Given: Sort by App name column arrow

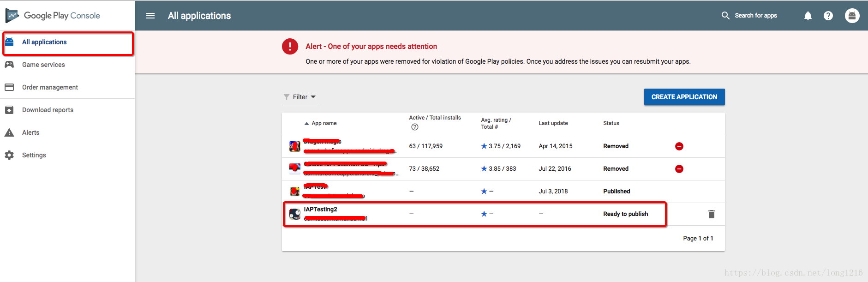Looking at the screenshot, I should pos(306,124).
